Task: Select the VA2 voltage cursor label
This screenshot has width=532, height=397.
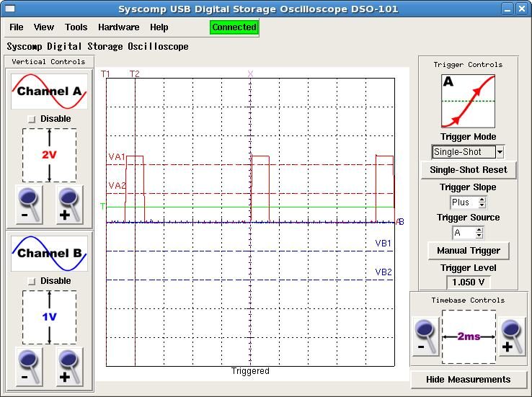Action: tap(117, 185)
